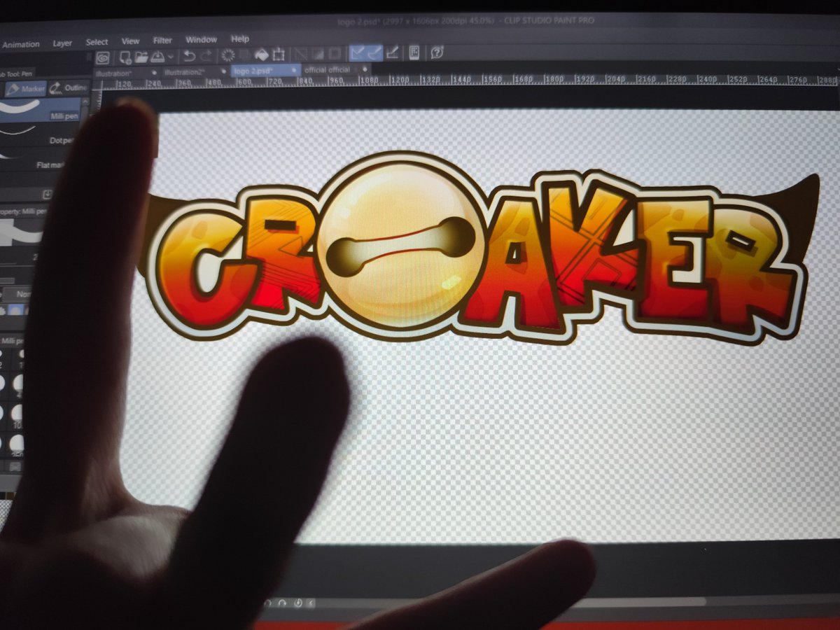The height and width of the screenshot is (630, 840).
Task: Click the Scale/Rotate transform icon
Action: pyautogui.click(x=279, y=55)
